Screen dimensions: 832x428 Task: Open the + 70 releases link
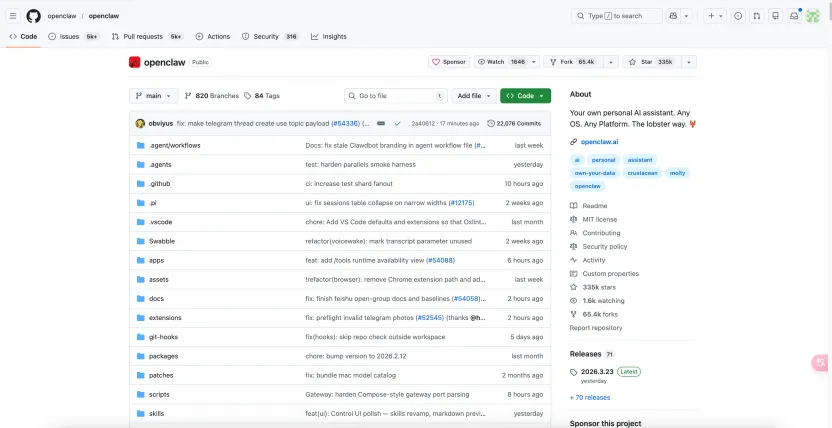(590, 397)
